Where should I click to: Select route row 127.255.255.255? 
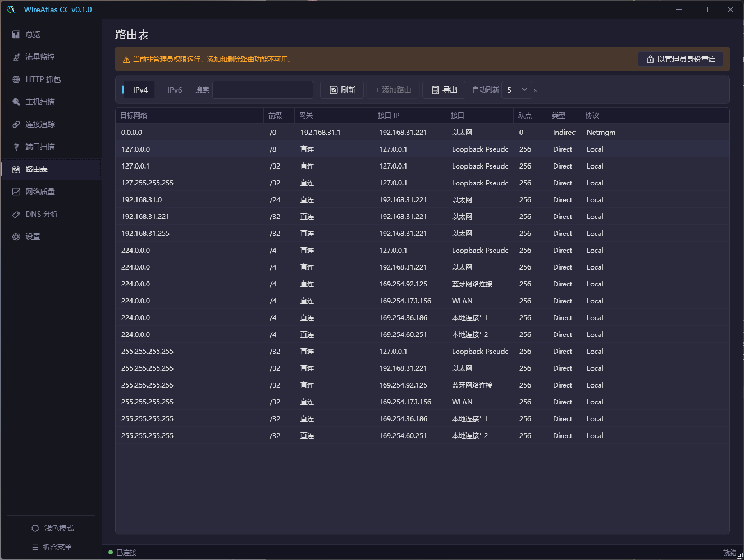coord(422,183)
